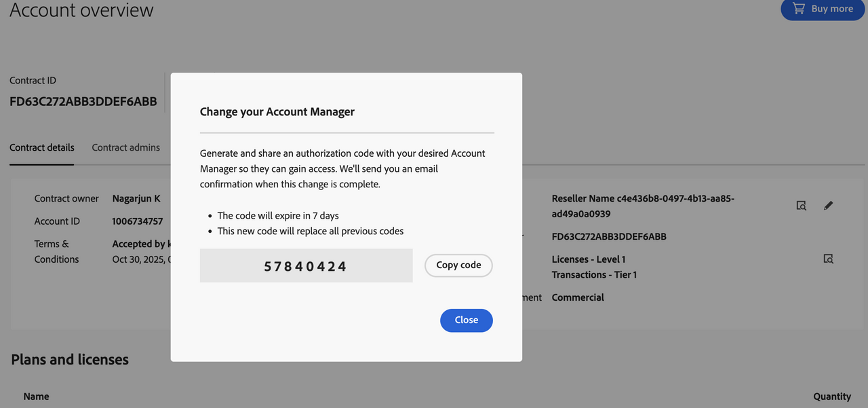Click the Account ID number 1006734757

138,221
